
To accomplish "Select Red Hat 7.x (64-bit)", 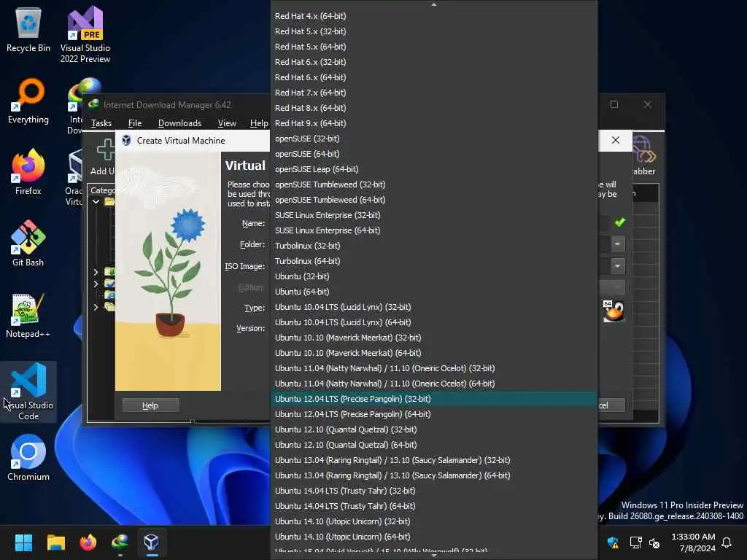I will click(x=433, y=93).
